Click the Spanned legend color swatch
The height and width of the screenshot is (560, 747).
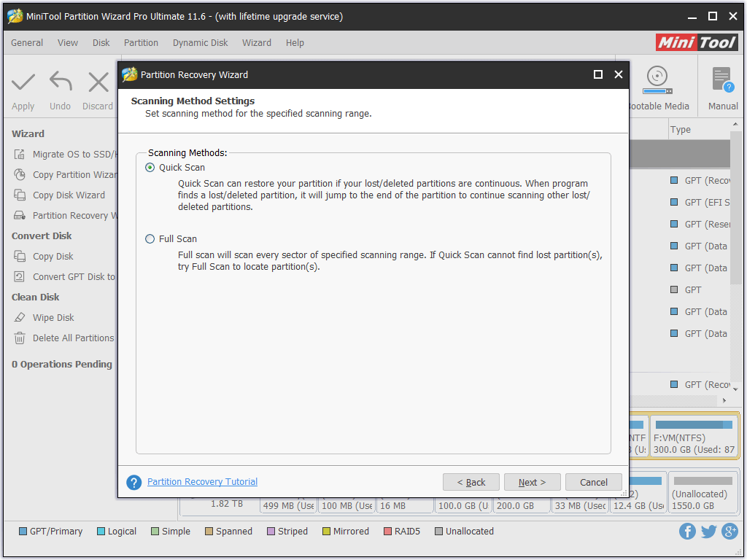209,532
